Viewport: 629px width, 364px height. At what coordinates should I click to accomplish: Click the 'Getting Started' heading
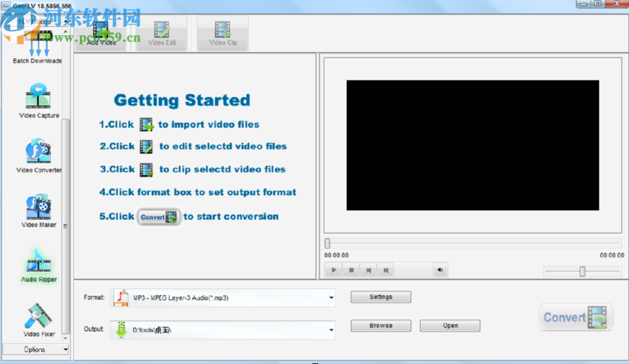pyautogui.click(x=182, y=100)
